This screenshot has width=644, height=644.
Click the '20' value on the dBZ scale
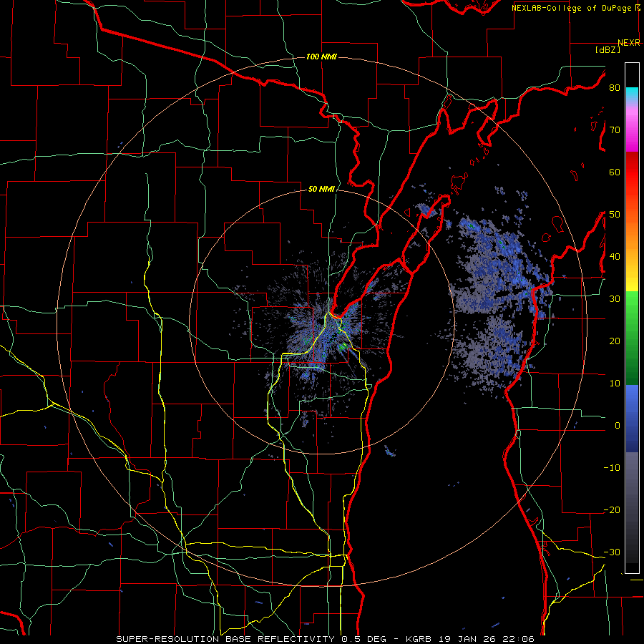(x=615, y=341)
